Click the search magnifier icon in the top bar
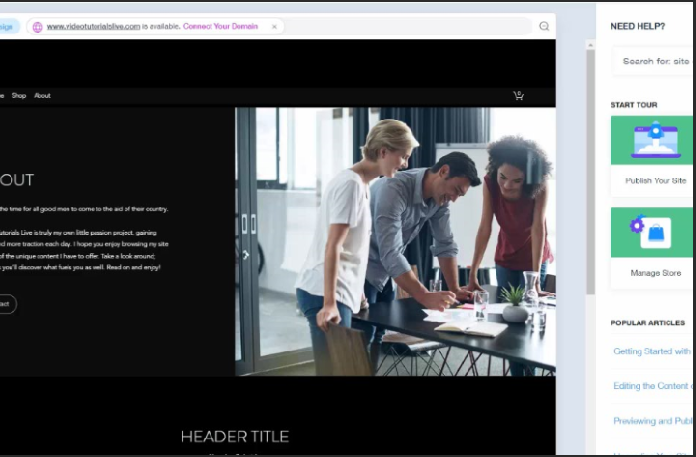This screenshot has height=457, width=696. click(x=544, y=26)
